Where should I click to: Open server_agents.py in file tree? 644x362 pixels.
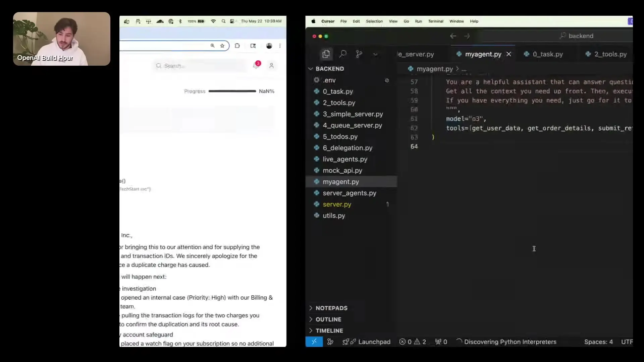pos(349,193)
